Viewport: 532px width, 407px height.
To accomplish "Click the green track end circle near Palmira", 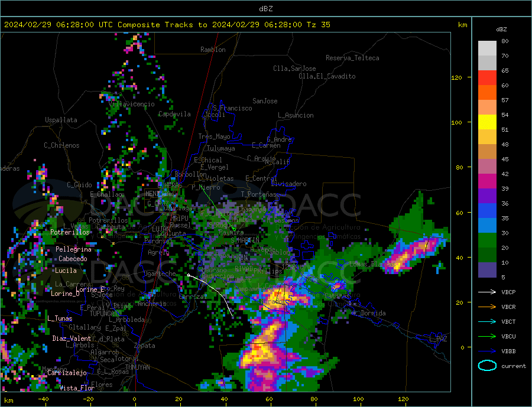I will [234, 230].
